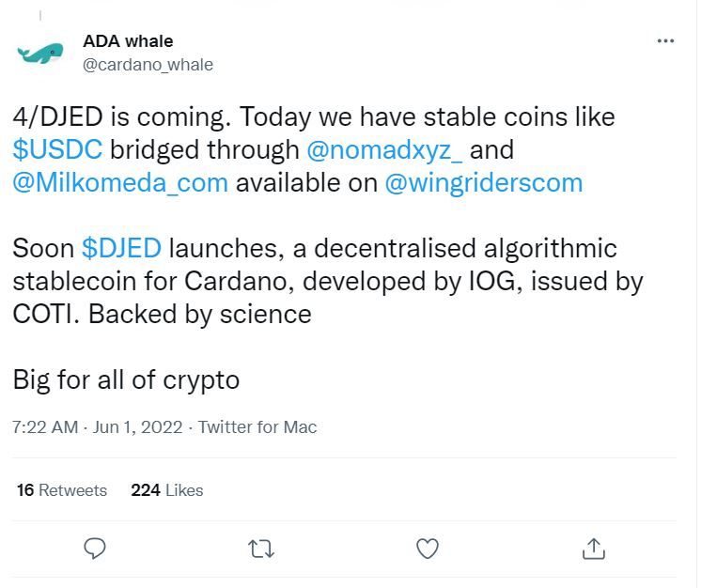This screenshot has width=701, height=588.
Task: Open the $USDC cashtag
Action: (x=57, y=149)
